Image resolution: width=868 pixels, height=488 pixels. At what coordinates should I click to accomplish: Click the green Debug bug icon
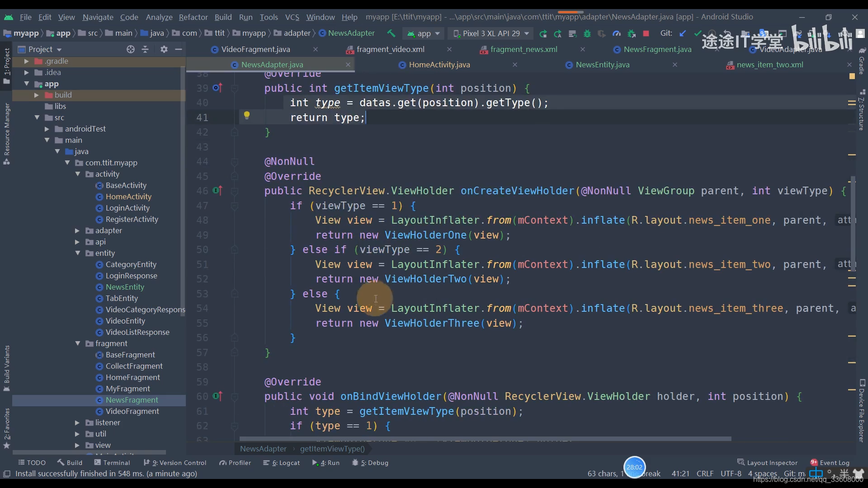[x=587, y=33]
